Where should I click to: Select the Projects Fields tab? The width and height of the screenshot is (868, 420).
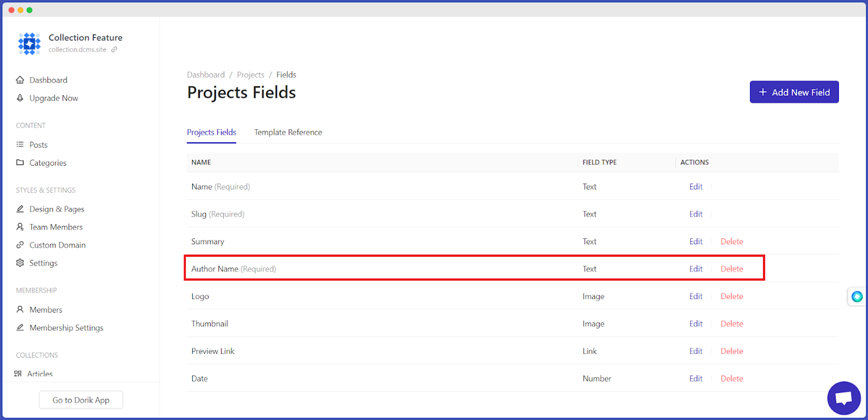(x=212, y=132)
